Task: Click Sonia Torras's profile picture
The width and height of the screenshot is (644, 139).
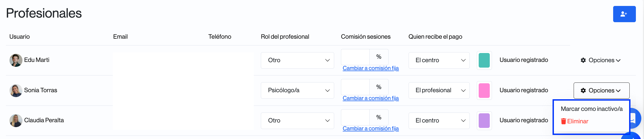Action: pos(16,90)
